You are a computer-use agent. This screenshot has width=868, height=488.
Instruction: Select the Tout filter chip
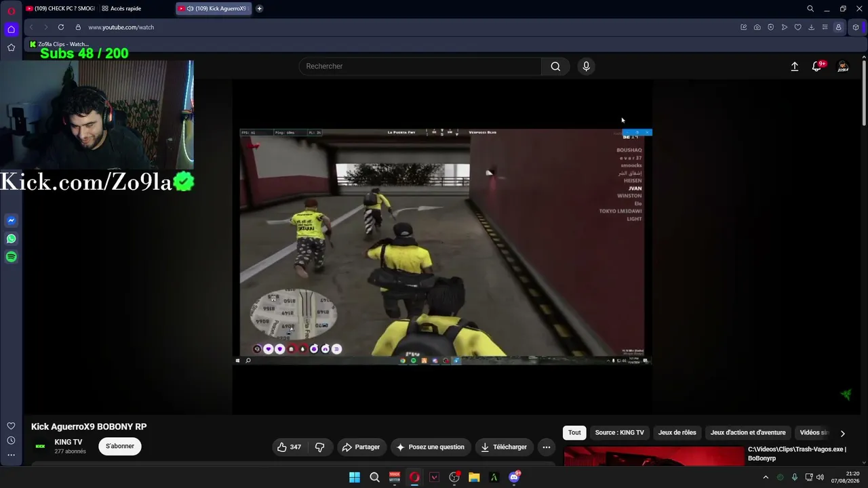pyautogui.click(x=574, y=432)
